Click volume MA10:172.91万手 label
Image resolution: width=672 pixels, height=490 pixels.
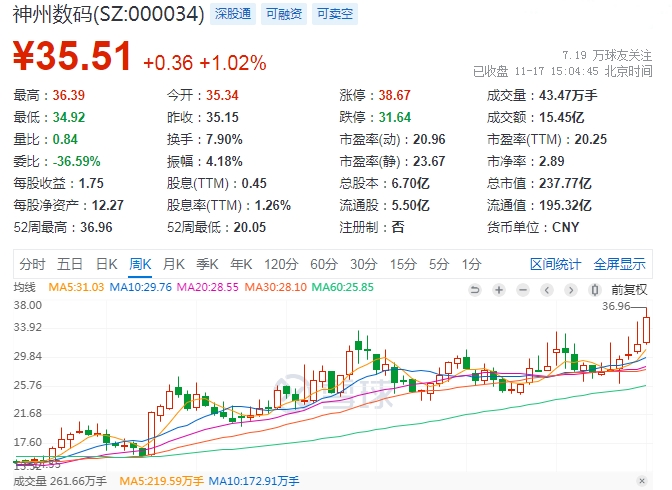(254, 481)
